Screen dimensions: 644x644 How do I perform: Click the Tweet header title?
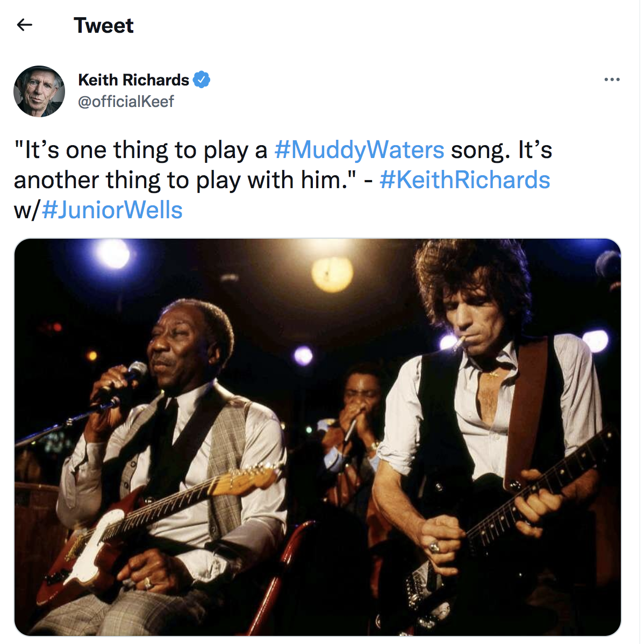pos(104,25)
